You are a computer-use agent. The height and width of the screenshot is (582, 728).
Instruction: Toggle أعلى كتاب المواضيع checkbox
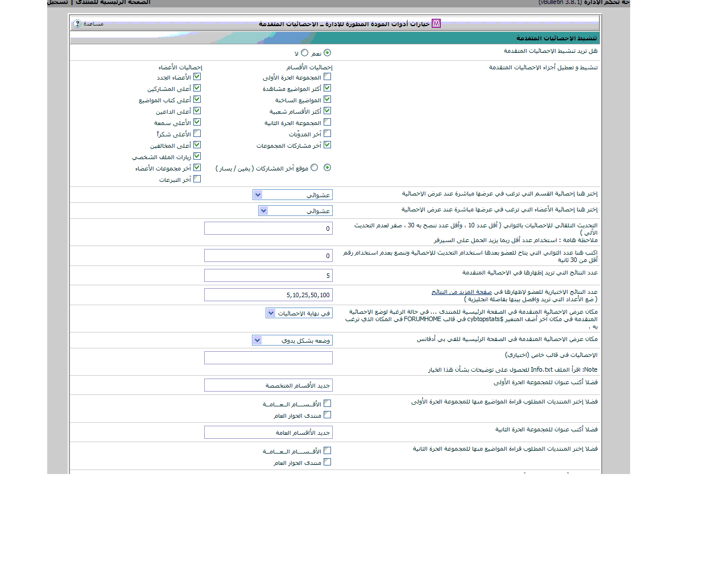click(197, 99)
